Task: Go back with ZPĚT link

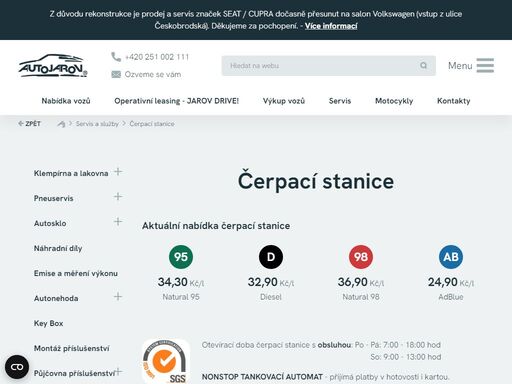Action: 29,124
